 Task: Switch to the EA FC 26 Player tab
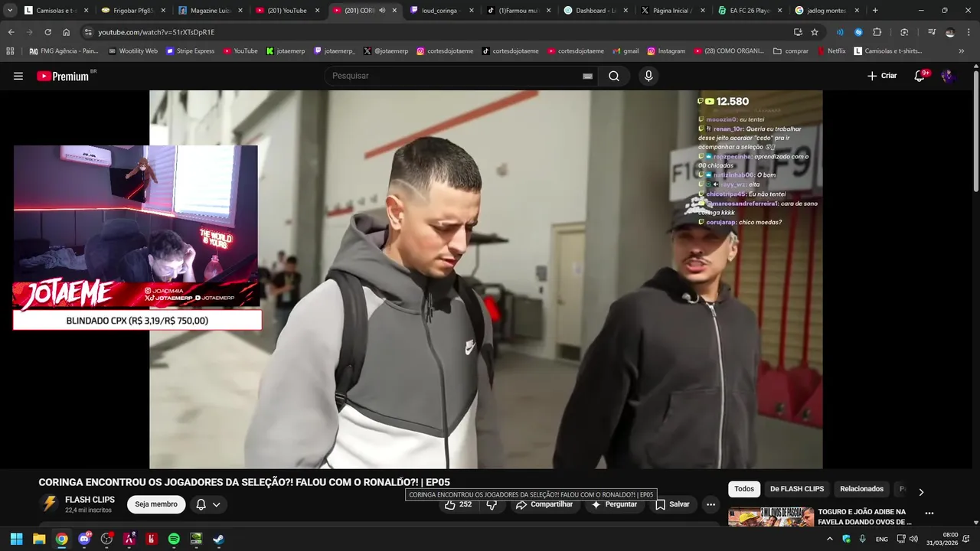[749, 11]
